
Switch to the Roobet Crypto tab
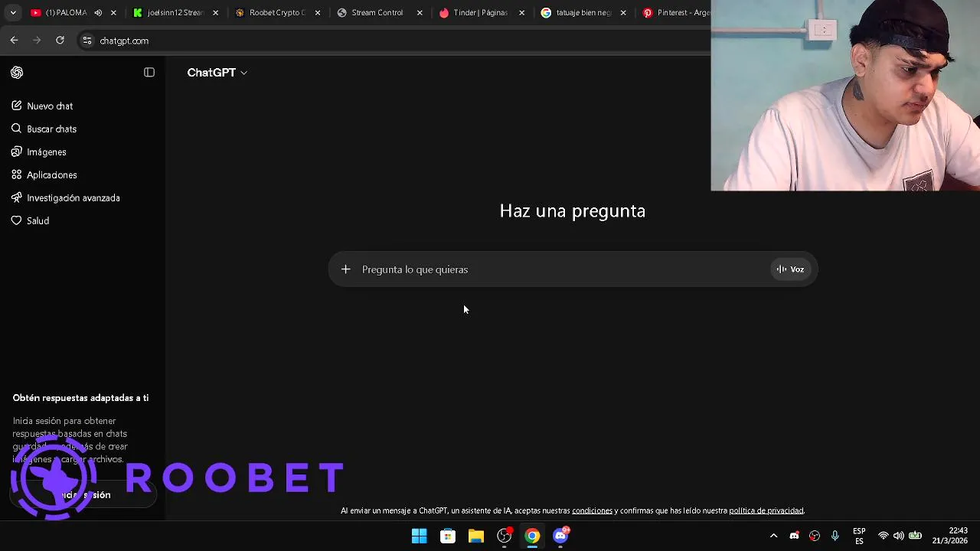point(276,13)
